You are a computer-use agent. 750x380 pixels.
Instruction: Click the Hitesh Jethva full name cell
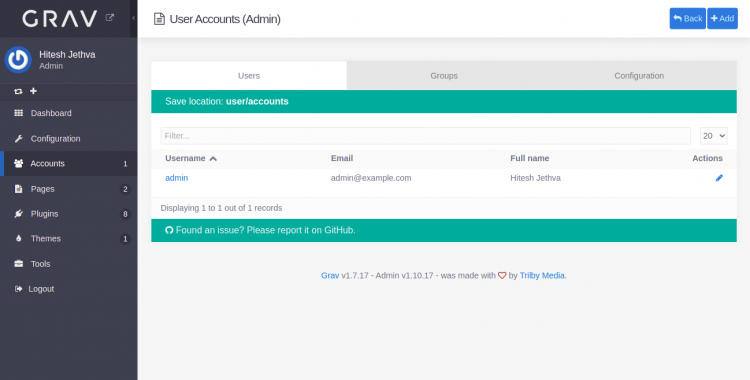click(535, 178)
